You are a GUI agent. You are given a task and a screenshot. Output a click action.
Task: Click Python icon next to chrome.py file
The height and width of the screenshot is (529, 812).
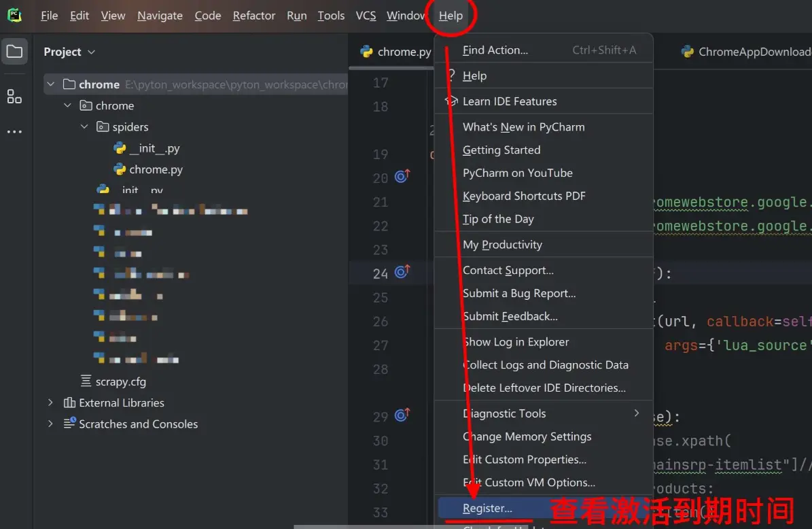120,169
